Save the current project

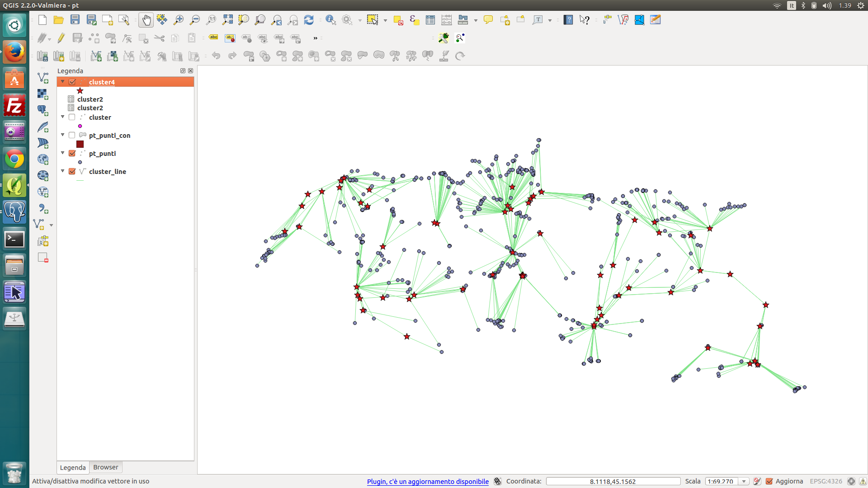[x=75, y=20]
